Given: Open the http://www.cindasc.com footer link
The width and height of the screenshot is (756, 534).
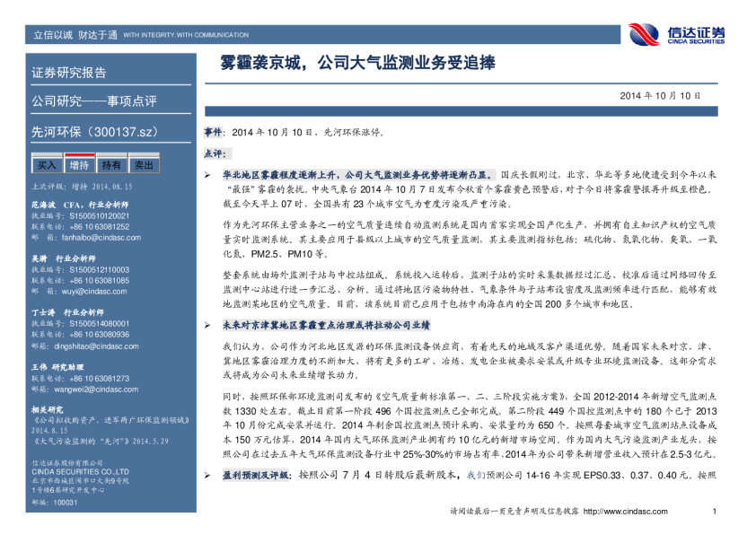Looking at the screenshot, I should pyautogui.click(x=640, y=511).
